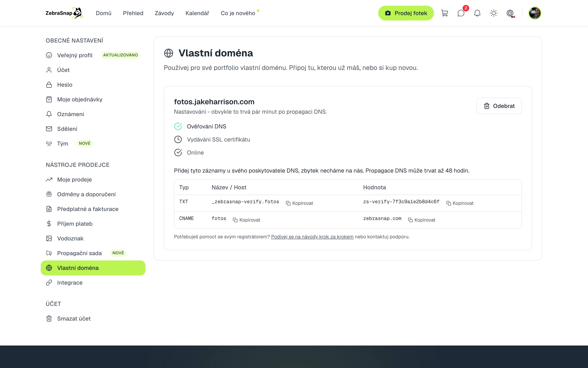Open Co je nového nav item

coord(238,13)
